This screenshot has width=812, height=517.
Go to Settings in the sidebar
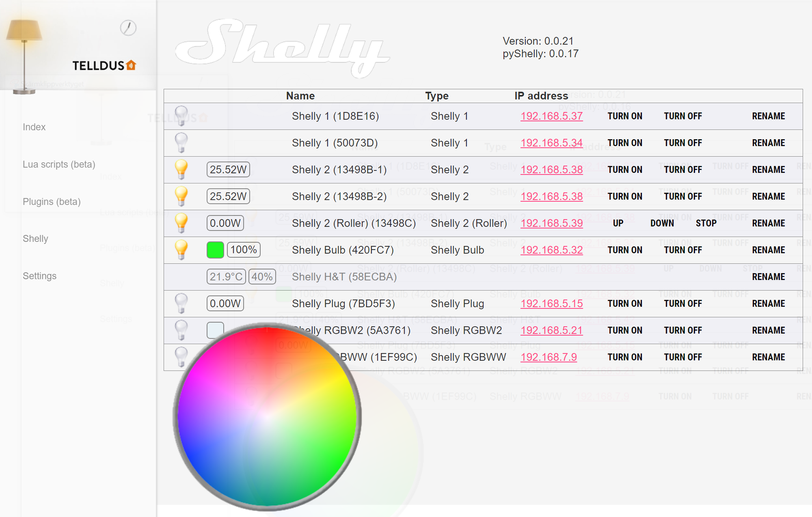[39, 276]
